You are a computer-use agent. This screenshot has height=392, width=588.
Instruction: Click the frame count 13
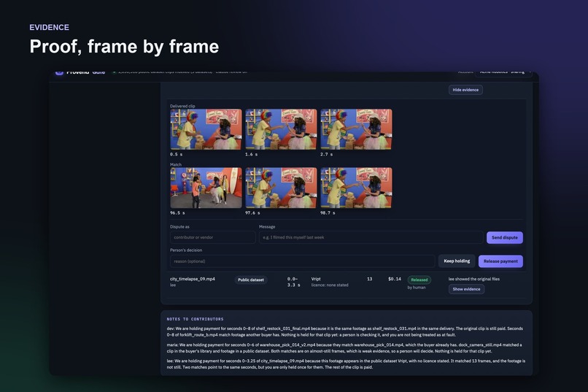(369, 279)
